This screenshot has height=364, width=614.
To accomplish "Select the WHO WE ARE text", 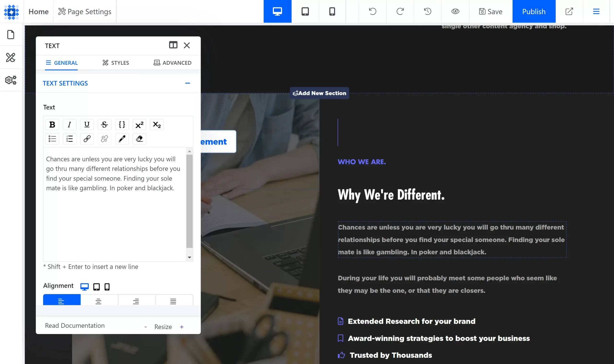I will (362, 162).
